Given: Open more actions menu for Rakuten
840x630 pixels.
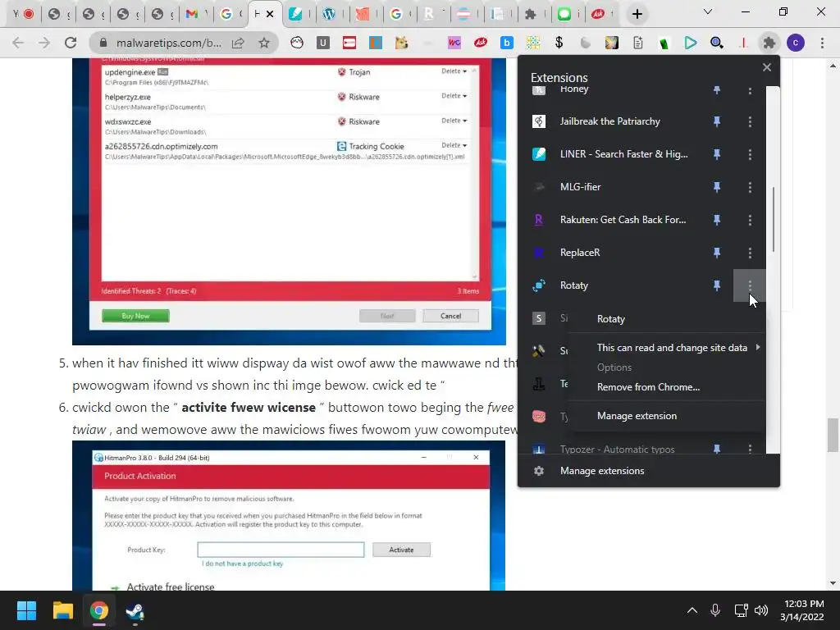Looking at the screenshot, I should pyautogui.click(x=750, y=220).
